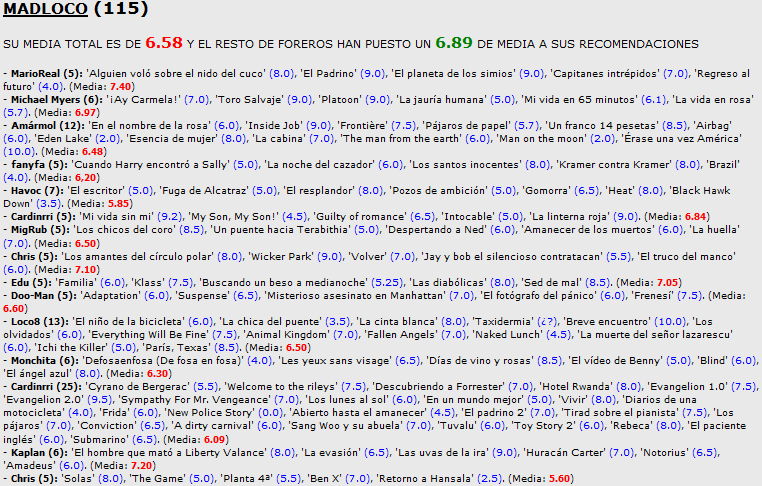Click the Media value 6.09
Image resolution: width=762 pixels, height=486 pixels.
click(x=214, y=439)
